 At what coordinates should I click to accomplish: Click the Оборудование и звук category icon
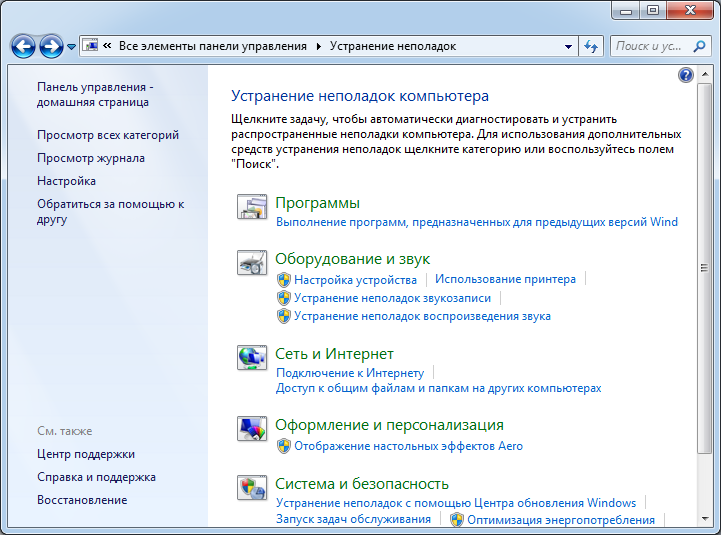coord(252,263)
